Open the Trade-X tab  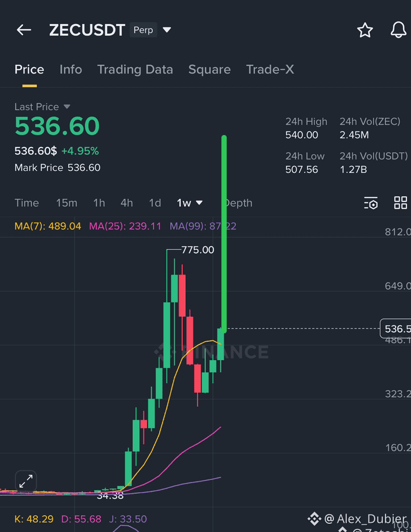[x=270, y=69]
